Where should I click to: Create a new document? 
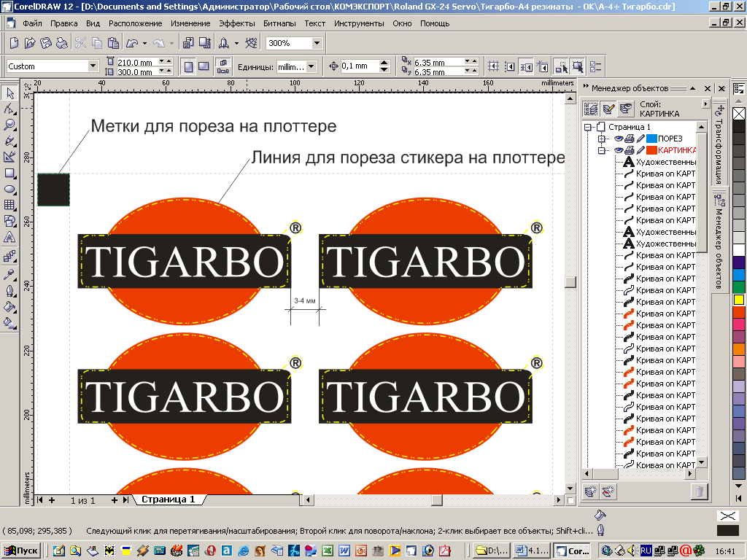pos(14,43)
